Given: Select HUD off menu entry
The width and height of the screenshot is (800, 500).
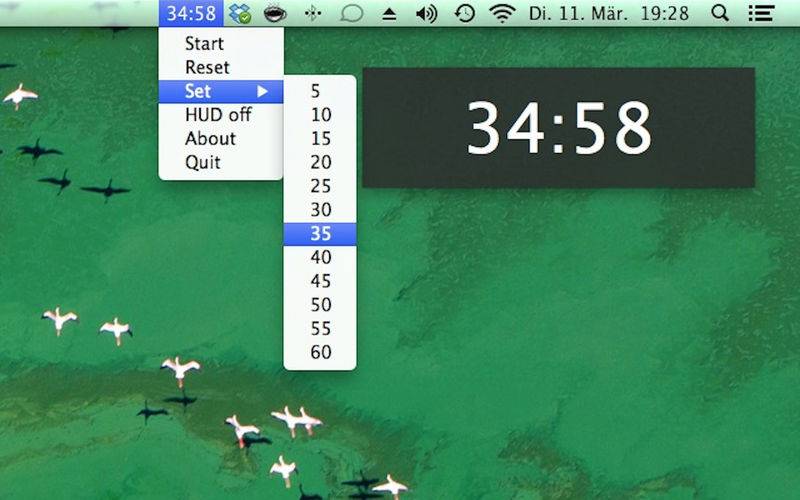Looking at the screenshot, I should [x=221, y=115].
